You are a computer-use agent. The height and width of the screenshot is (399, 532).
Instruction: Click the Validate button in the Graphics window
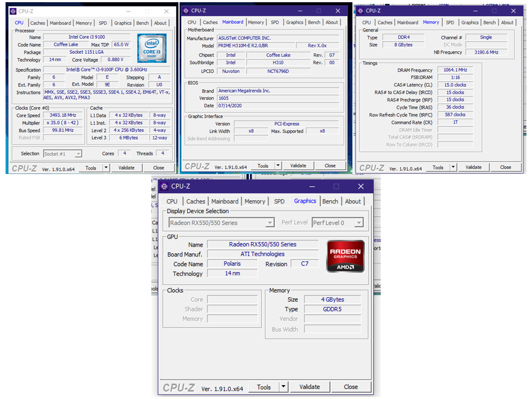[309, 387]
